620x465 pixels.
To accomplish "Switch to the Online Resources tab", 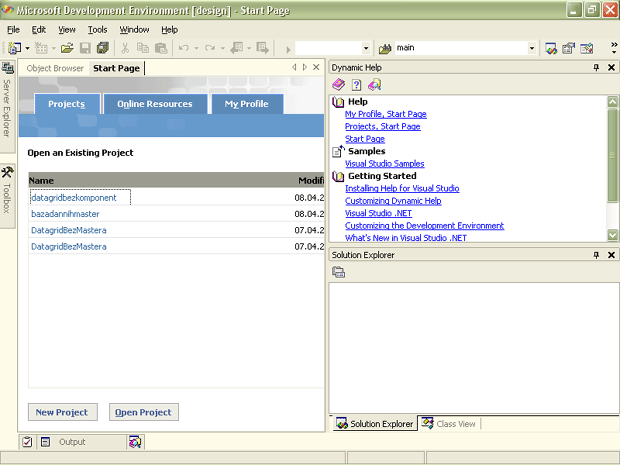I will click(155, 104).
